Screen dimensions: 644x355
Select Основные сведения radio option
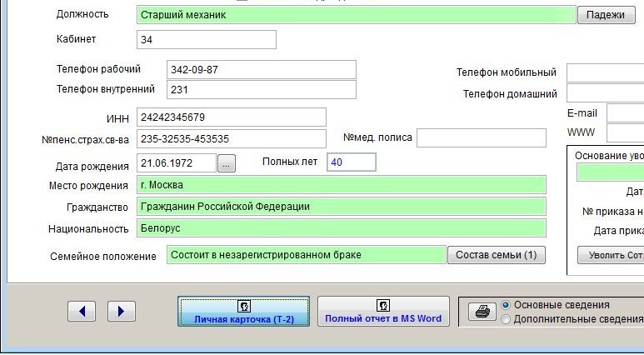click(x=506, y=305)
